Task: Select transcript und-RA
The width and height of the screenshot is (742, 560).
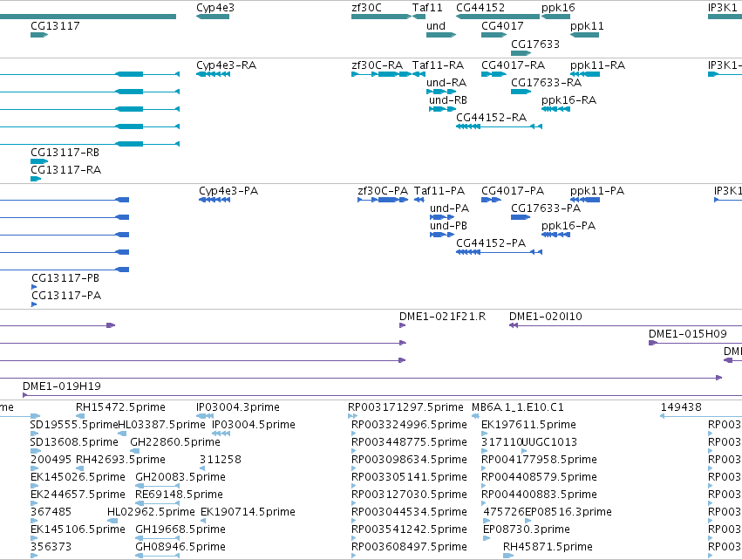Action: 441,92
